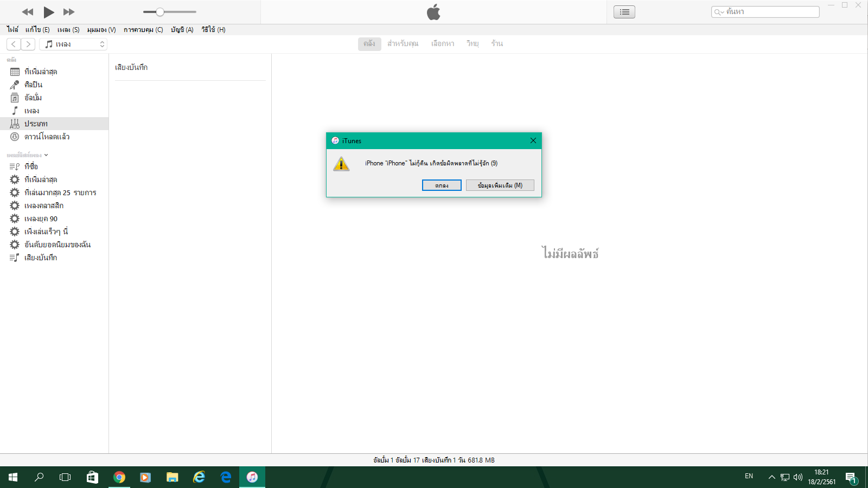Image resolution: width=868 pixels, height=488 pixels.
Task: Switch to the ร้าน (Store) tab
Action: [x=497, y=44]
